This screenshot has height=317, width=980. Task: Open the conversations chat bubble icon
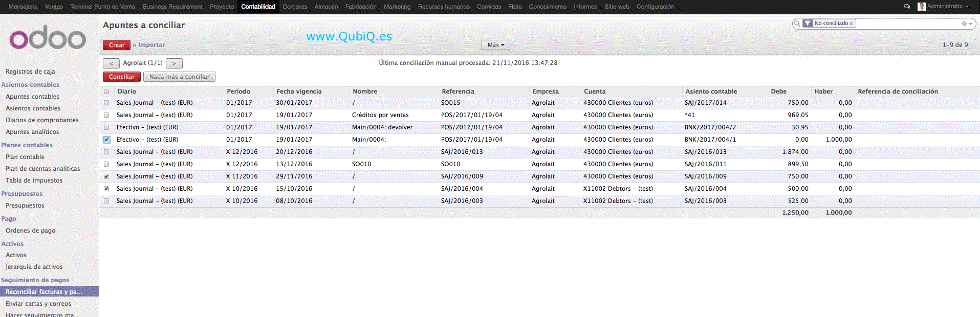[x=907, y=7]
